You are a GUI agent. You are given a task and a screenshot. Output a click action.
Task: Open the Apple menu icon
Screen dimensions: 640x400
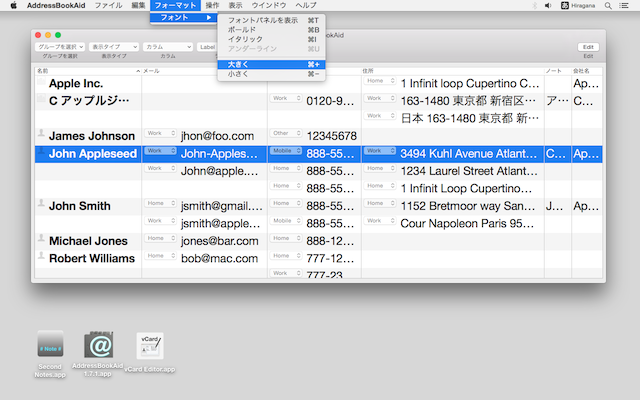(x=13, y=5)
